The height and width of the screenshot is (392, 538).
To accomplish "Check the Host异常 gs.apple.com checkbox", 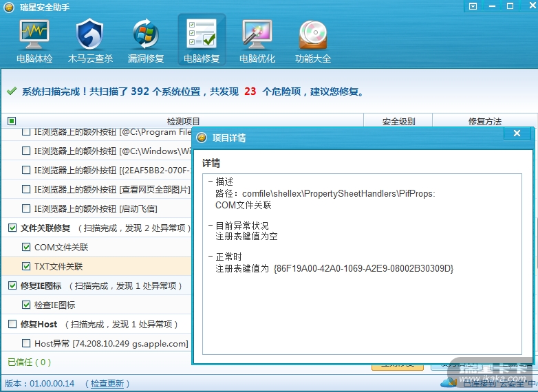I will point(25,343).
